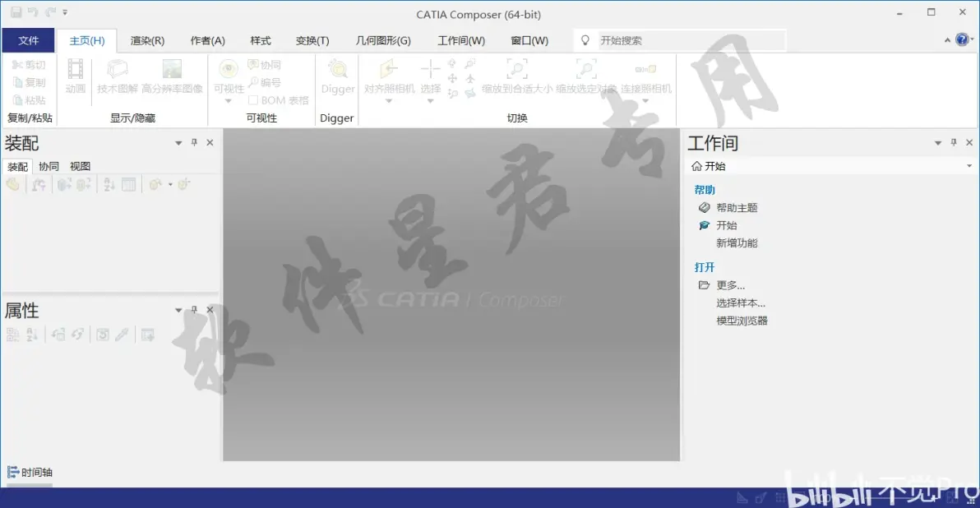This screenshot has width=980, height=508.
Task: Toggle the BOM 表格 checkbox
Action: tap(253, 100)
